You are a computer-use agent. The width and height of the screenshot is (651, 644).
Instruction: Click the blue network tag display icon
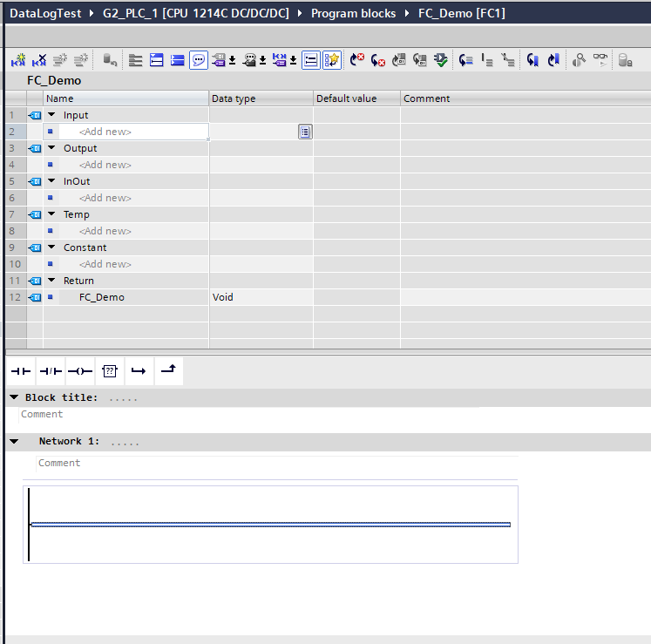point(280,60)
